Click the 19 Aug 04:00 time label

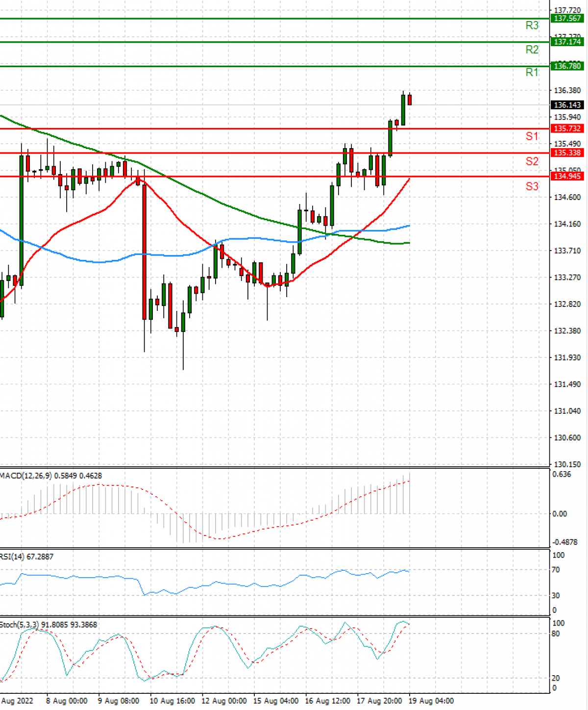click(431, 701)
